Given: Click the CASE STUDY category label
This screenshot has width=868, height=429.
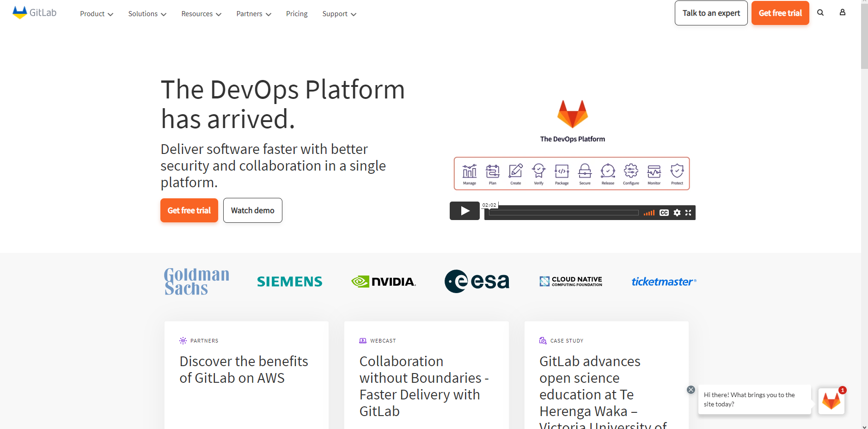Looking at the screenshot, I should (567, 341).
